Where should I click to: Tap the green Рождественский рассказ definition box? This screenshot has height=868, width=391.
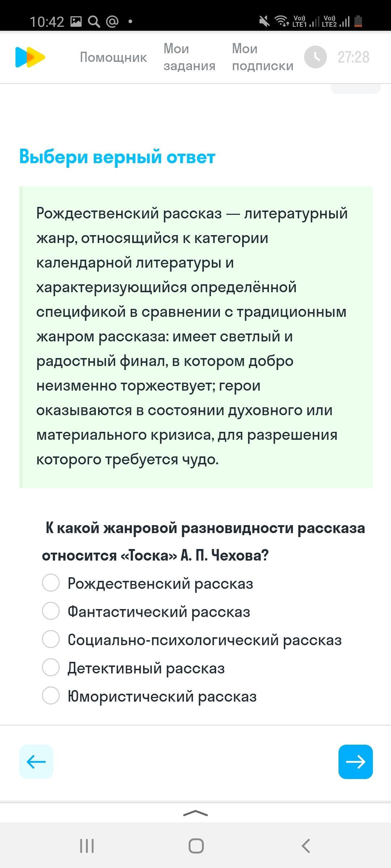click(x=196, y=337)
